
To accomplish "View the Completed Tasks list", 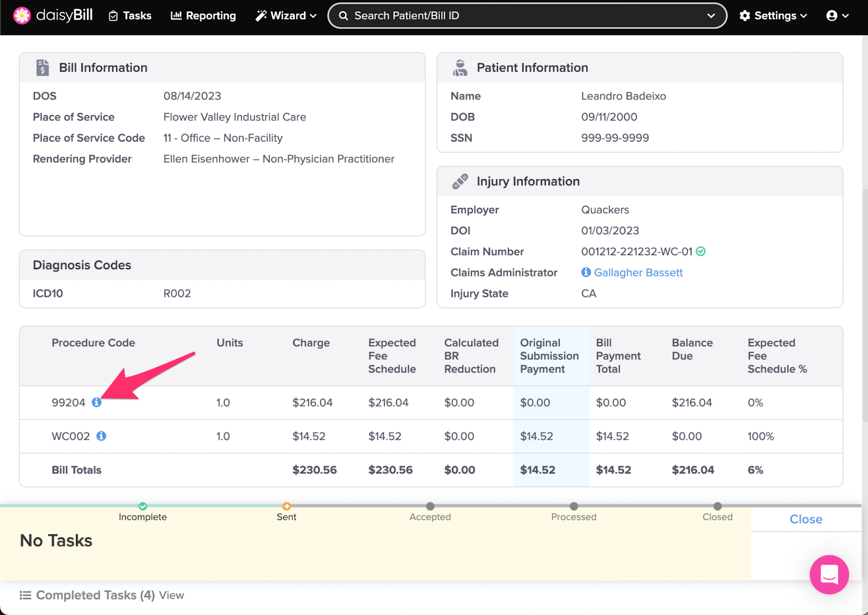I will coord(171,595).
